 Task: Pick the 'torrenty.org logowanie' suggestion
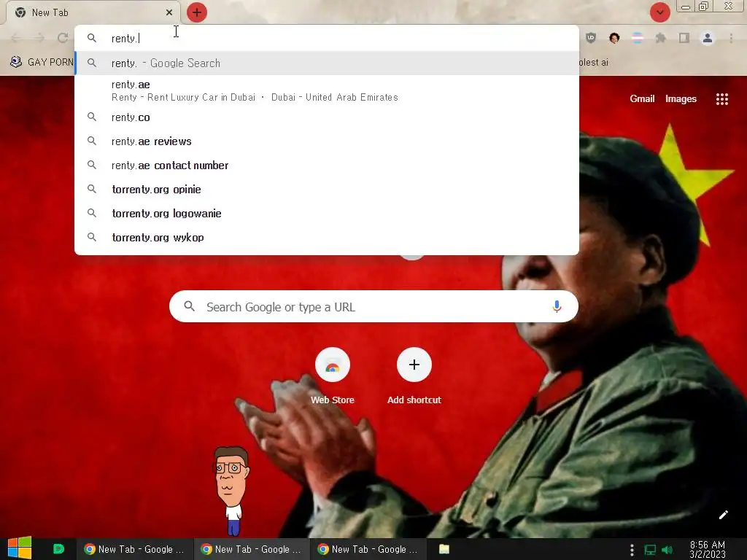(x=327, y=214)
